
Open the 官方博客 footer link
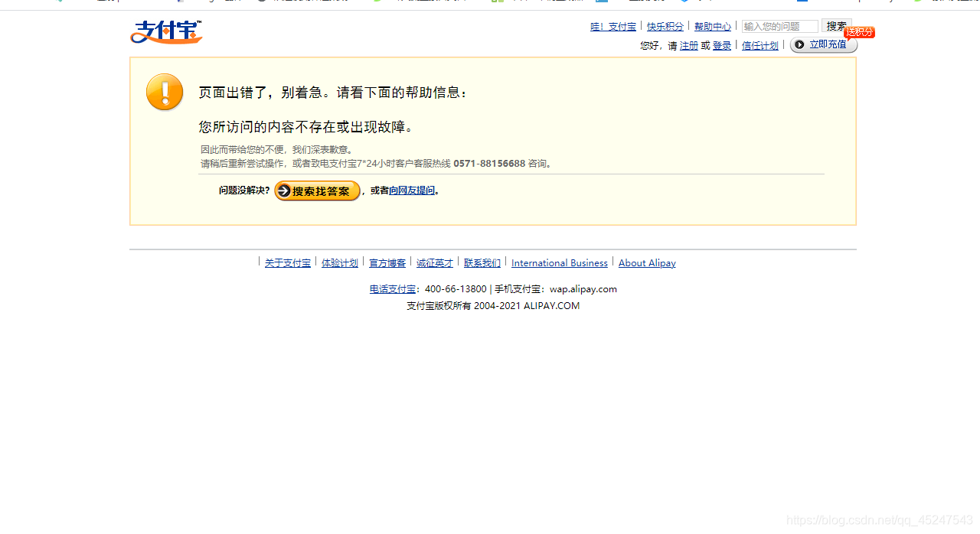(387, 263)
